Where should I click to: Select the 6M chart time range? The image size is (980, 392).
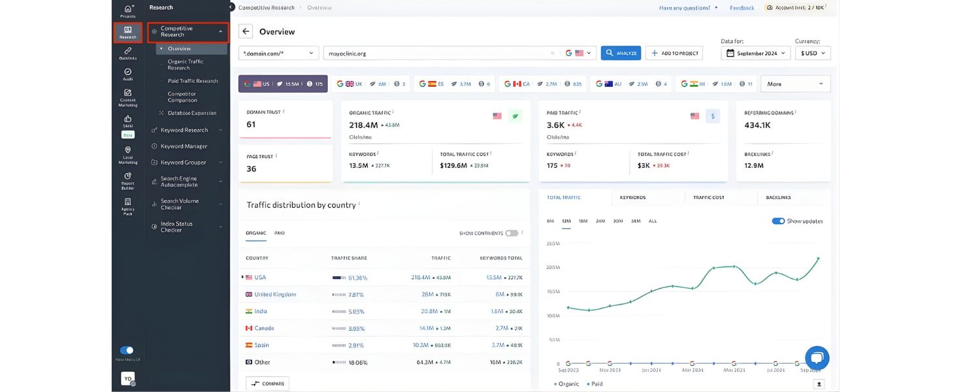549,221
